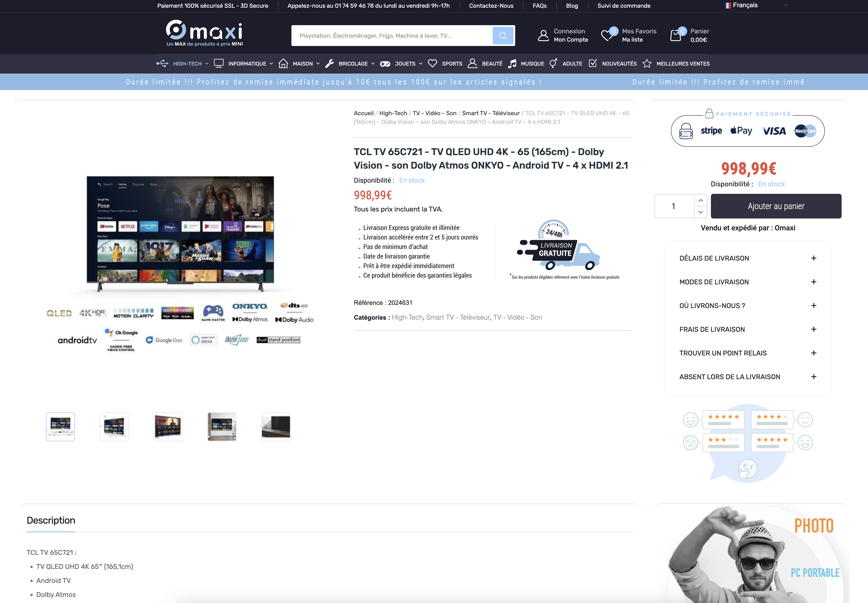This screenshot has height=603, width=868.
Task: Click the High-Tech USB icon
Action: tap(162, 63)
